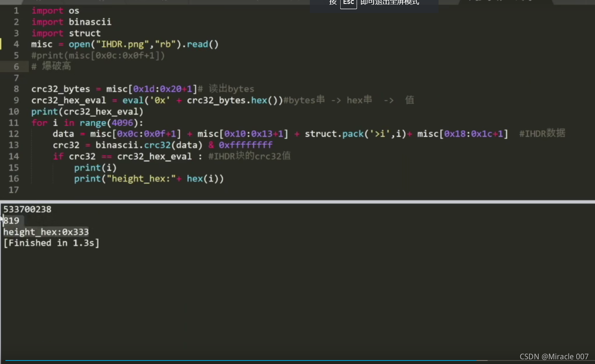Screen dimensions: 595x364
Task: Click the 'if crc32 == crc32_hex_eval' condition
Action: tap(123, 156)
